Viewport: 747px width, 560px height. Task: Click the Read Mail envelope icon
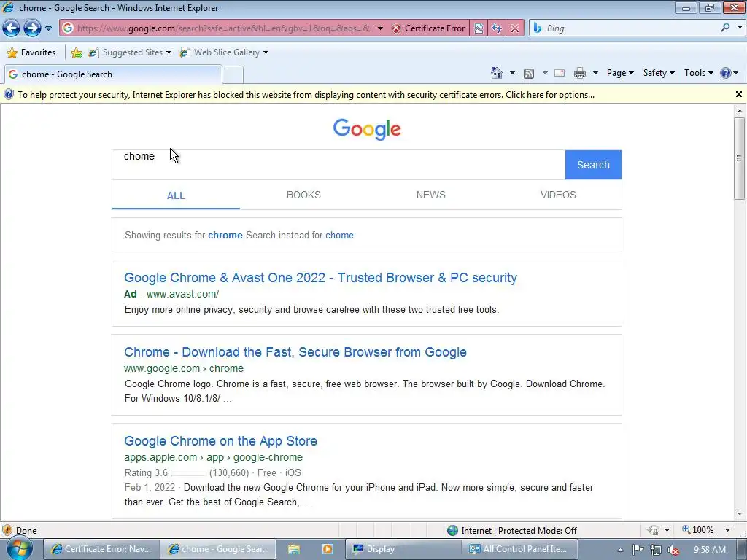point(560,74)
